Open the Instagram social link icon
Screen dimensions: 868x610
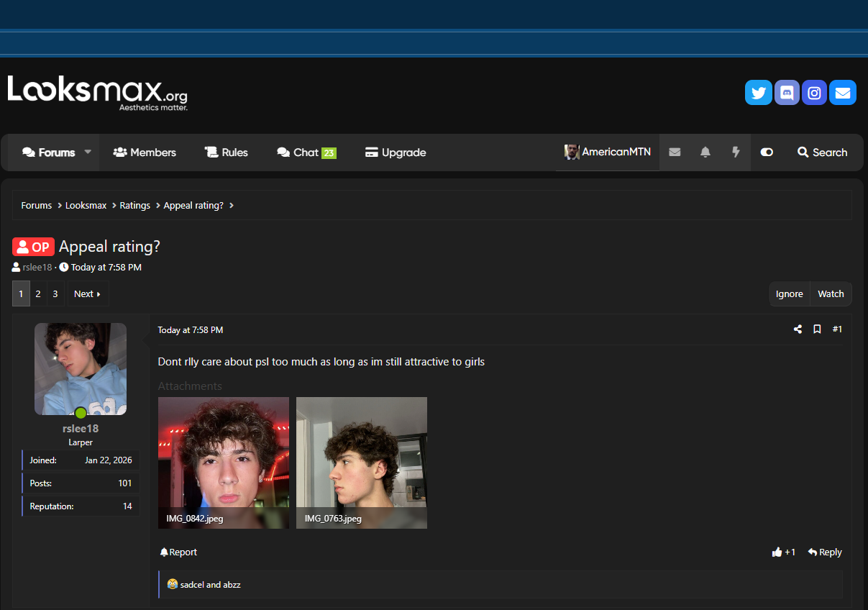(814, 93)
